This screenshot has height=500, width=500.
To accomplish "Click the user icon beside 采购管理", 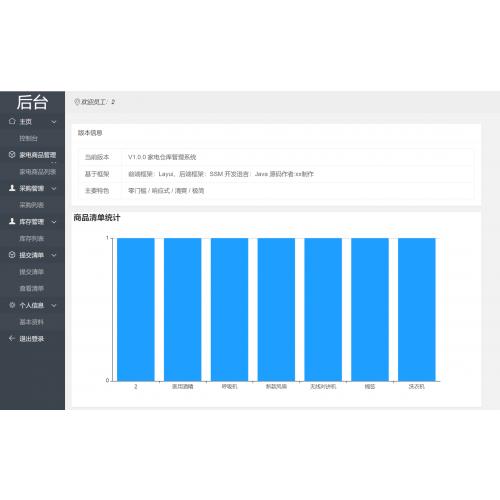I will [12, 188].
